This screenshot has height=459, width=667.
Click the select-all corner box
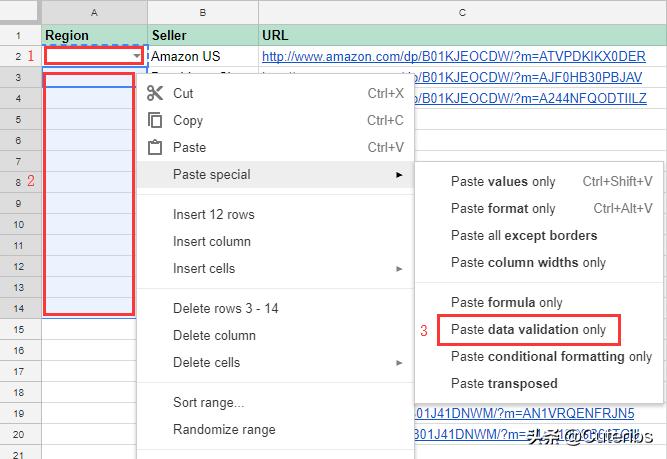[20, 11]
